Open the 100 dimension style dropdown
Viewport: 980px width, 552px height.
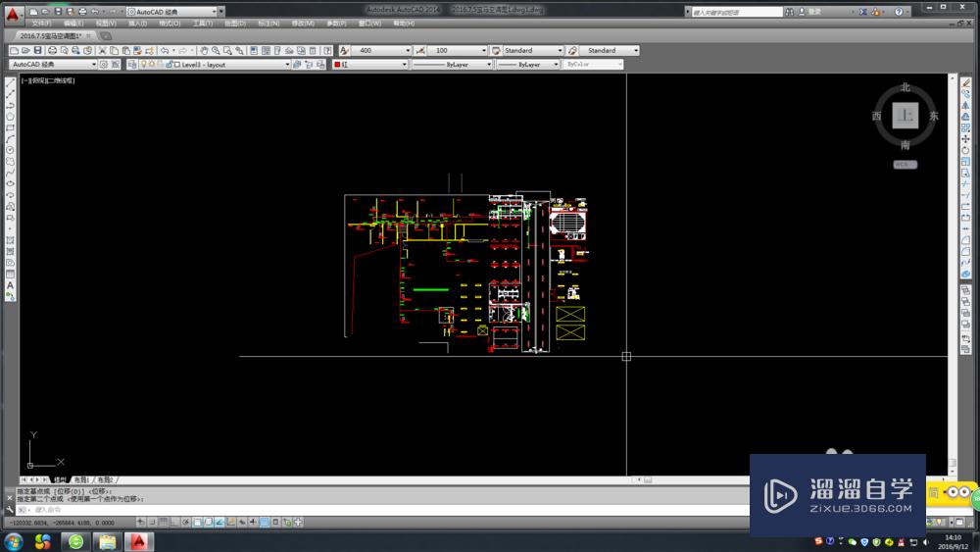coord(458,51)
